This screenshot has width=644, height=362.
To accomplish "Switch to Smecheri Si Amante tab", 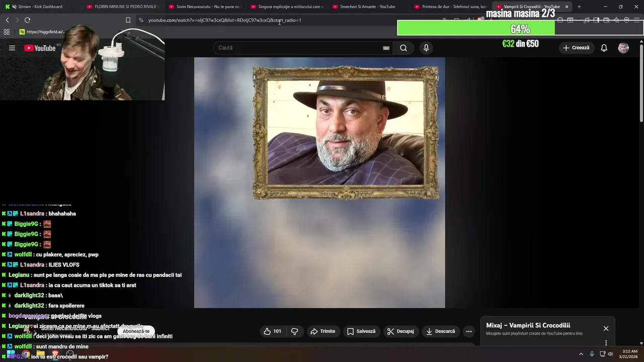I will pyautogui.click(x=368, y=7).
